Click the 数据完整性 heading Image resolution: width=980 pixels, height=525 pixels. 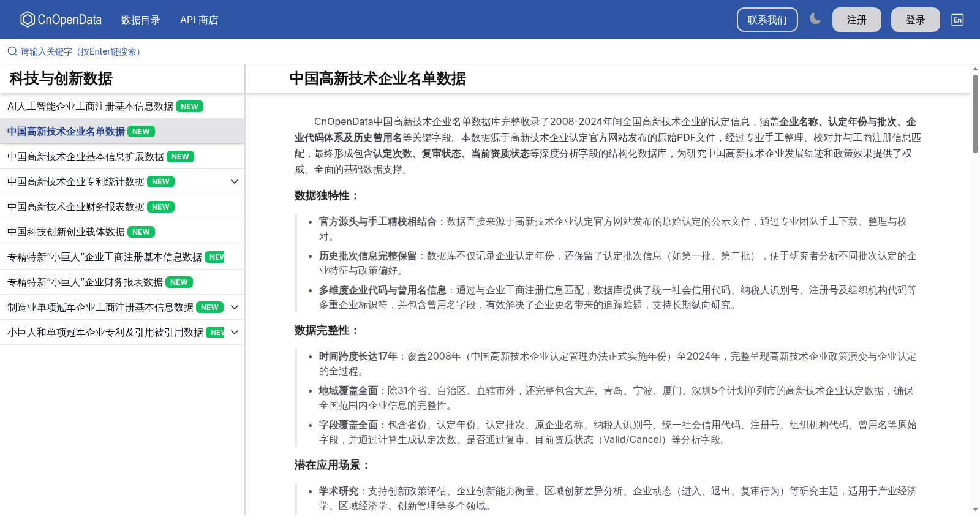(326, 330)
